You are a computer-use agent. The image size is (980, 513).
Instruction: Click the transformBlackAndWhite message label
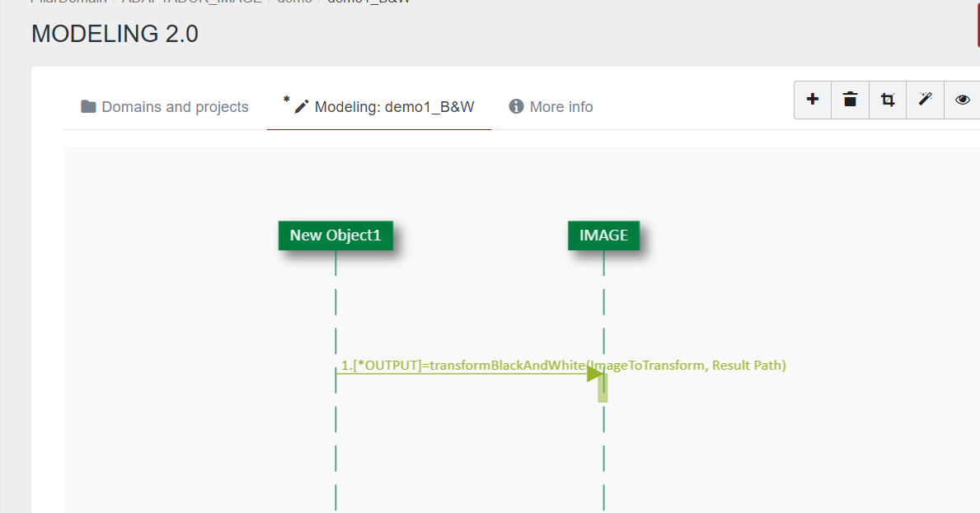pyautogui.click(x=563, y=365)
